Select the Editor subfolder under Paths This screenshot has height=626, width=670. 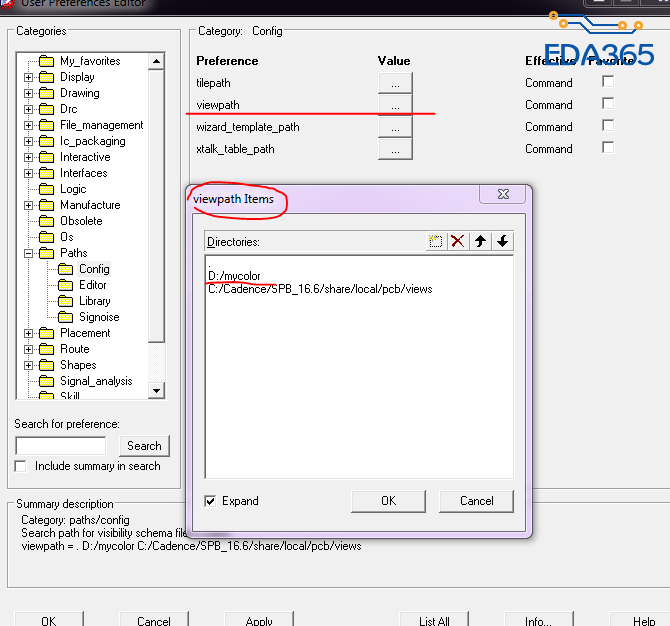93,285
